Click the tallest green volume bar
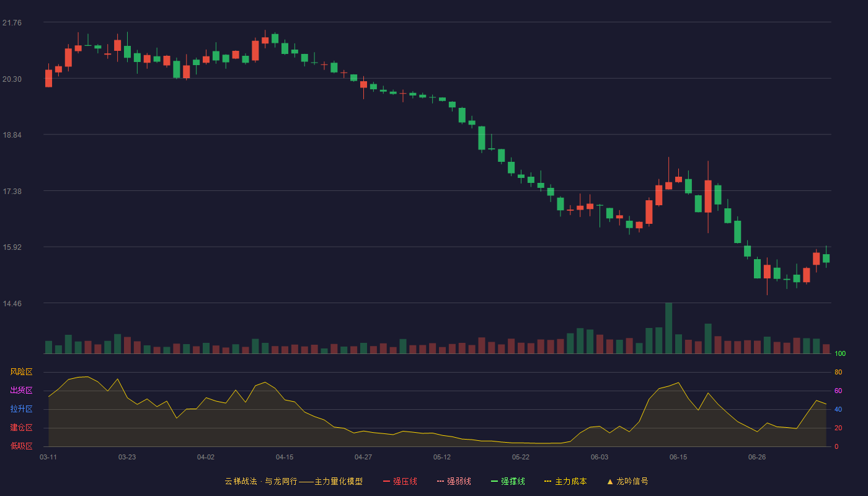The width and height of the screenshot is (868, 496). pyautogui.click(x=668, y=328)
